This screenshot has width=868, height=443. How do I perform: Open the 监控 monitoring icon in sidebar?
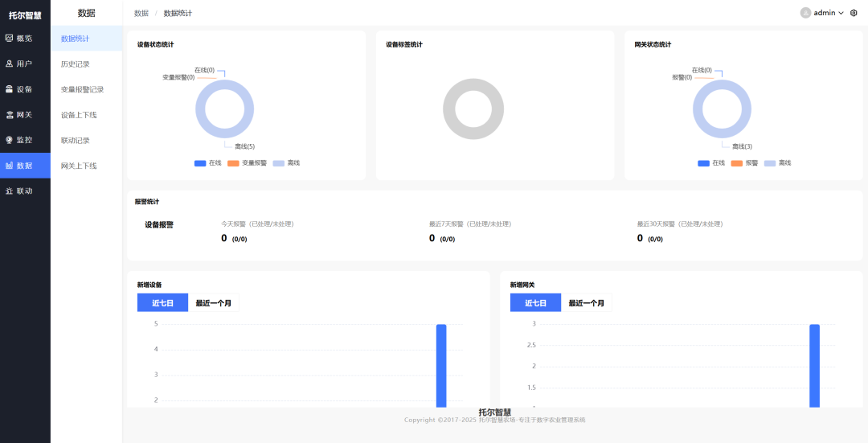pyautogui.click(x=9, y=140)
